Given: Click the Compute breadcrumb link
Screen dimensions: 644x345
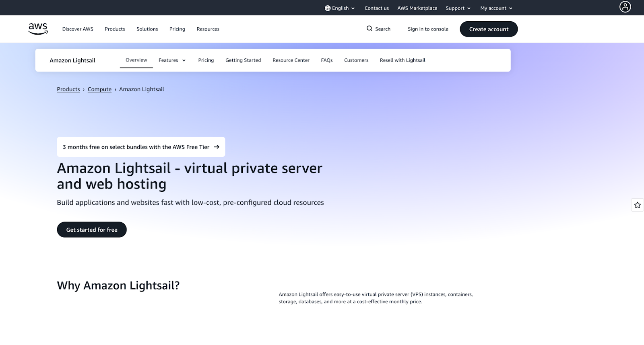Looking at the screenshot, I should point(99,89).
